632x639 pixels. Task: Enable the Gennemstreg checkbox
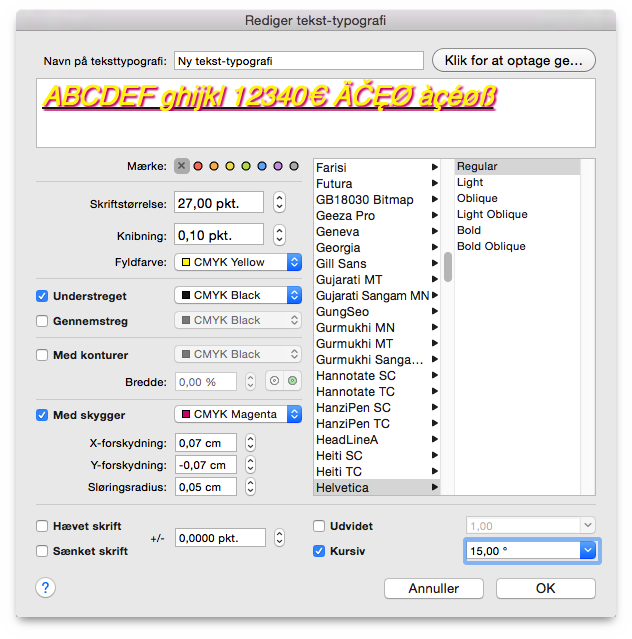[42, 321]
